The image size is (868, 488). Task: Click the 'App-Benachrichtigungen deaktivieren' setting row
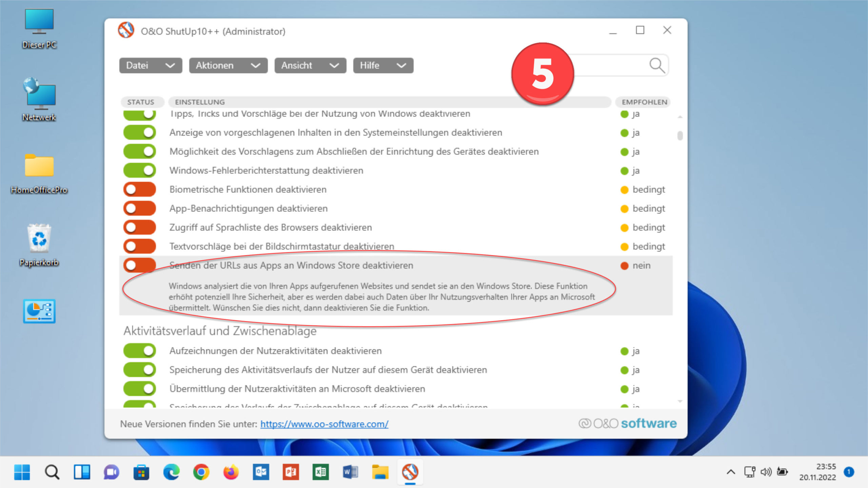[249, 208]
